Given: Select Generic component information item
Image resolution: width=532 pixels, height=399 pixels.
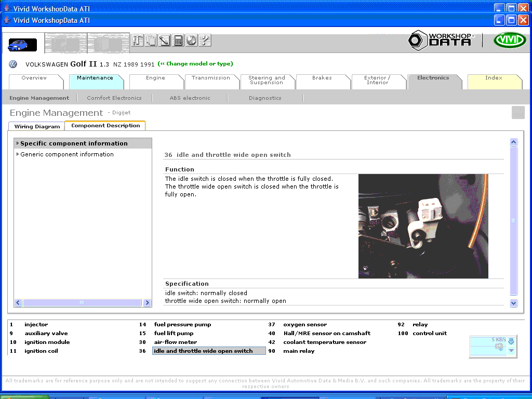Looking at the screenshot, I should pyautogui.click(x=66, y=154).
